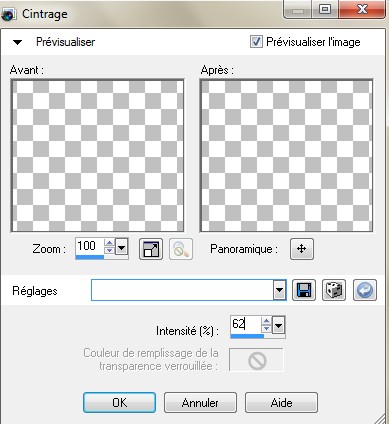Click the Avant preview pane

click(97, 155)
